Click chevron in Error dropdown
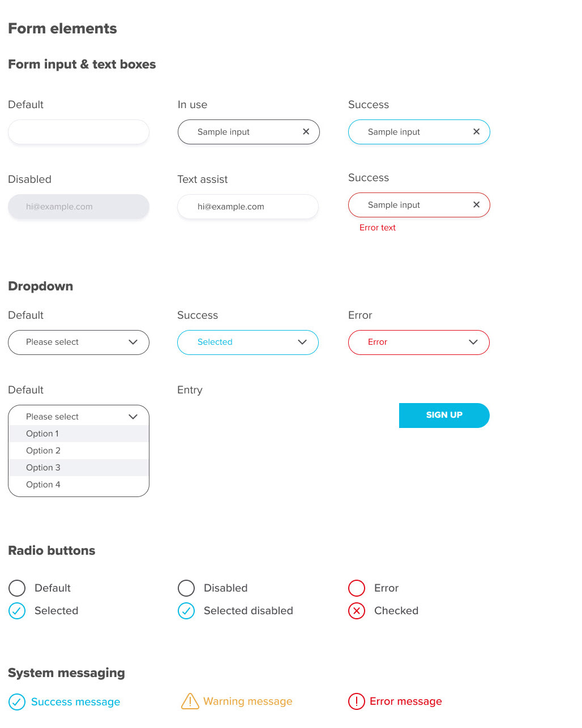 tap(473, 342)
